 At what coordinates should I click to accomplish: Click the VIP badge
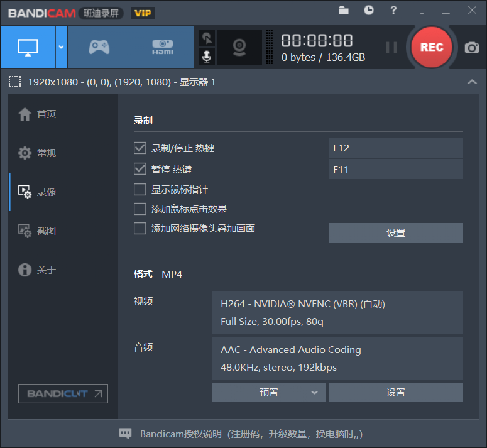tap(143, 13)
